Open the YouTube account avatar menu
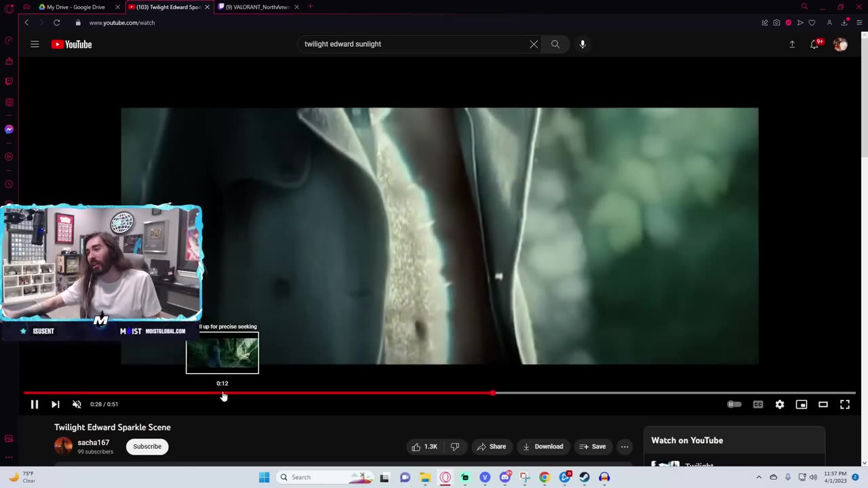Viewport: 868px width, 488px height. pos(840,45)
